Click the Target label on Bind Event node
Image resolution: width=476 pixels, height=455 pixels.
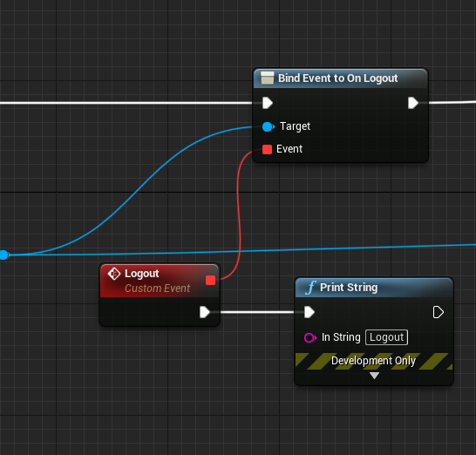[295, 126]
